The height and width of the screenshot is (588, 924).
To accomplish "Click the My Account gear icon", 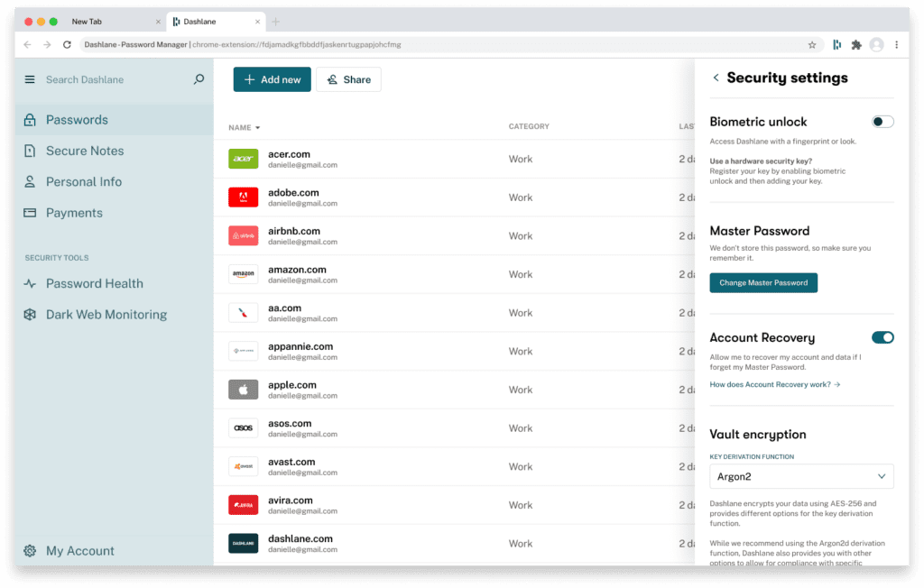I will (x=30, y=551).
